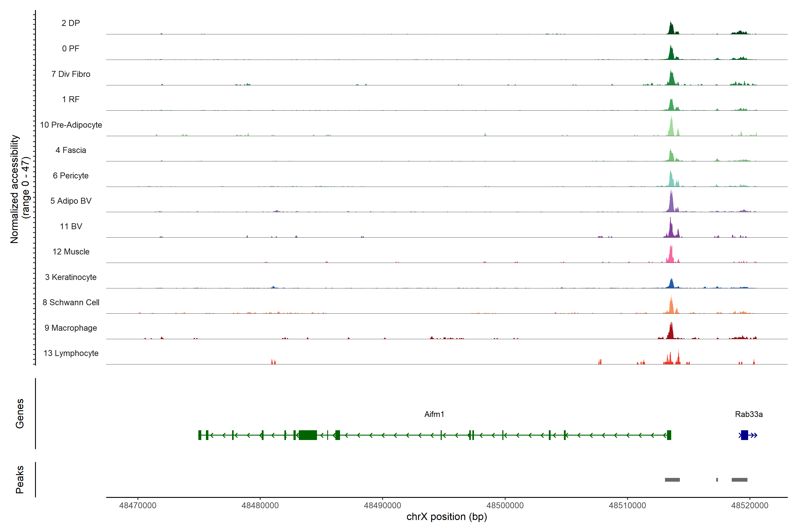The height and width of the screenshot is (532, 798).
Task: Click the leftmost gray peak bar
Action: coord(672,480)
